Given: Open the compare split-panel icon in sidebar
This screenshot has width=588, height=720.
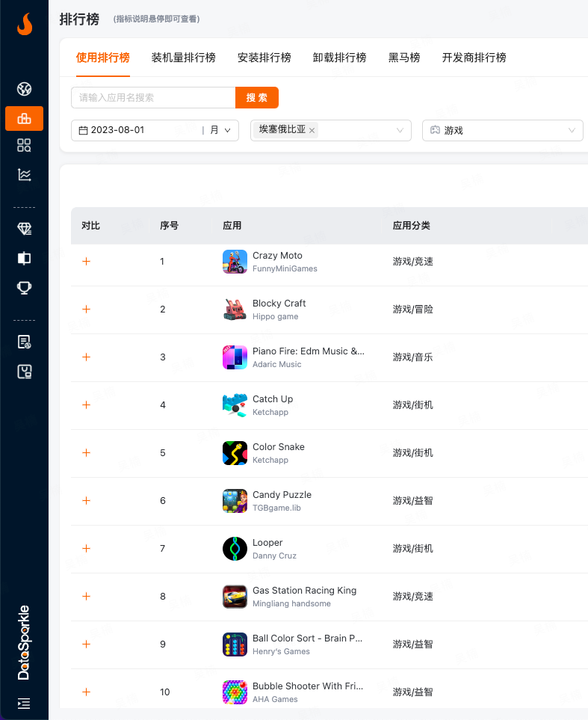Looking at the screenshot, I should [24, 259].
